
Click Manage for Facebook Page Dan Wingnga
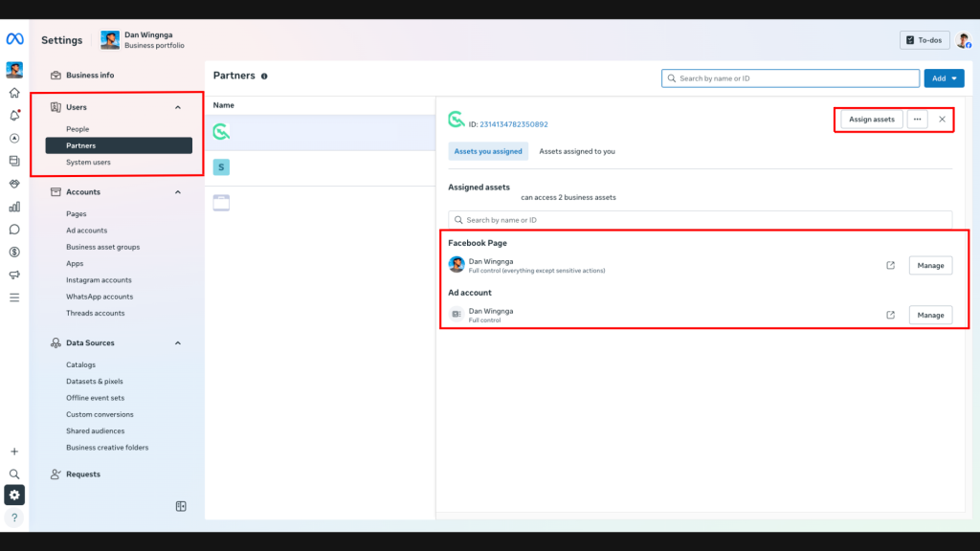click(x=930, y=266)
